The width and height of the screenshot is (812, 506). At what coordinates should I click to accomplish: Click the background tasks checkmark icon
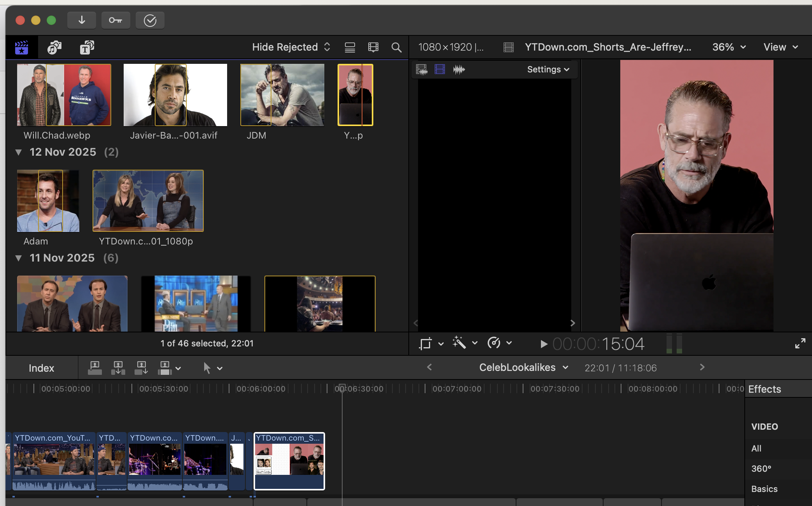[x=150, y=20]
